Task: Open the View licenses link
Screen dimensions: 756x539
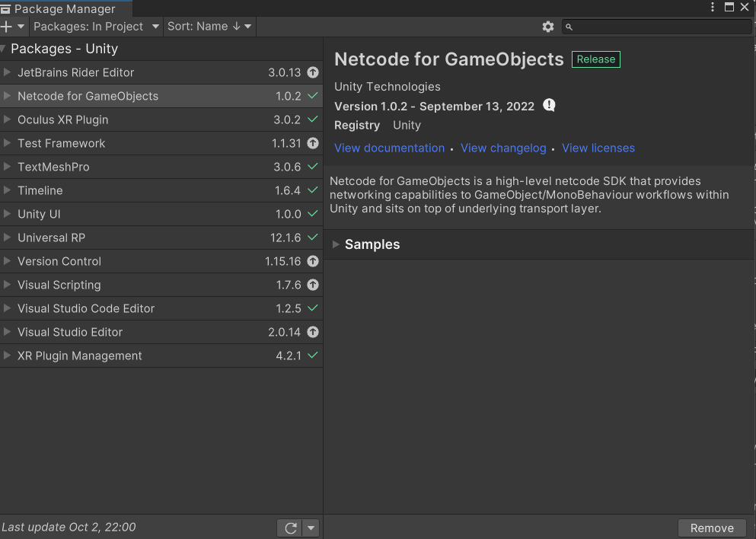Action: 598,148
